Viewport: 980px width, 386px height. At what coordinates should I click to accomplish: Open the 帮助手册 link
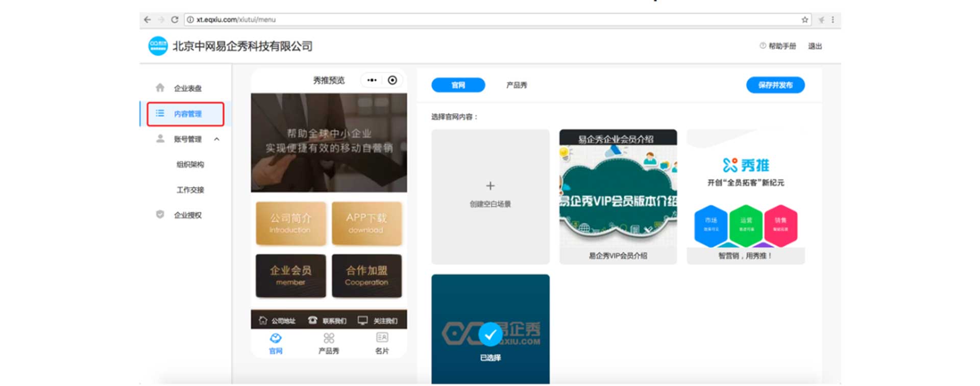click(781, 46)
